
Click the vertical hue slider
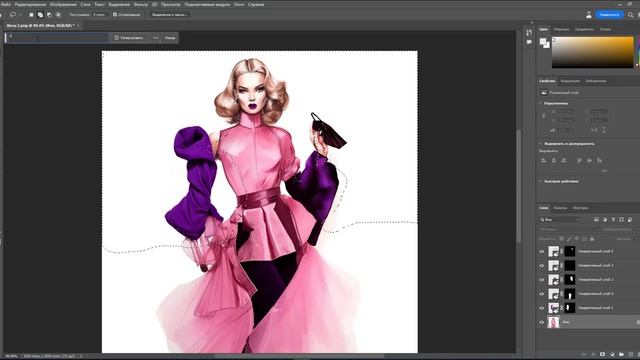(x=638, y=52)
